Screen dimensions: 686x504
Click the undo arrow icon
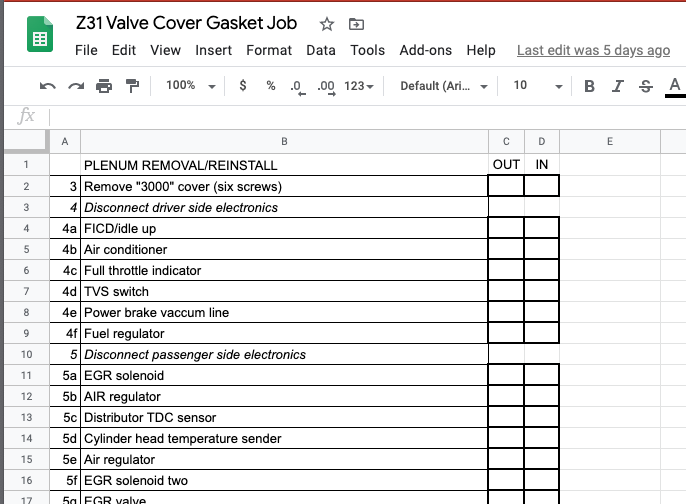point(47,87)
